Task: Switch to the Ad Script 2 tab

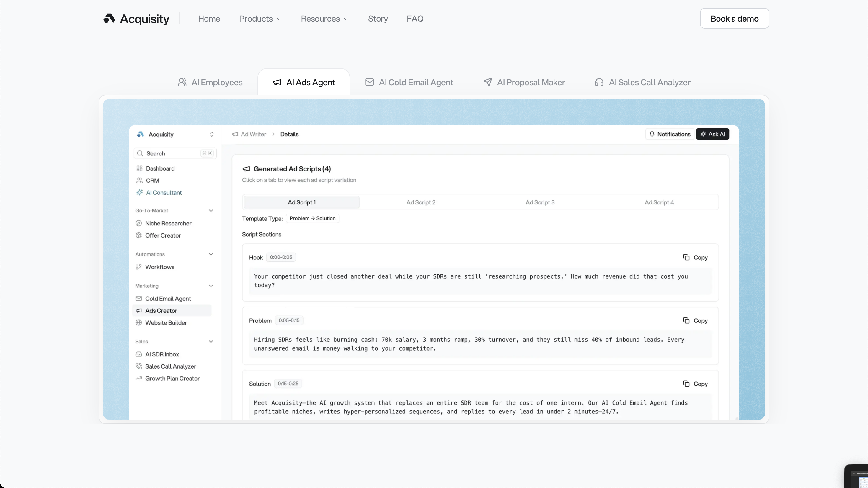Action: click(420, 202)
